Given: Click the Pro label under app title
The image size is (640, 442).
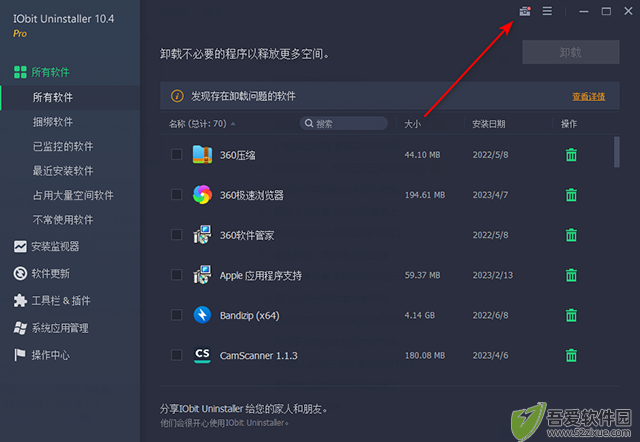Looking at the screenshot, I should coord(20,33).
